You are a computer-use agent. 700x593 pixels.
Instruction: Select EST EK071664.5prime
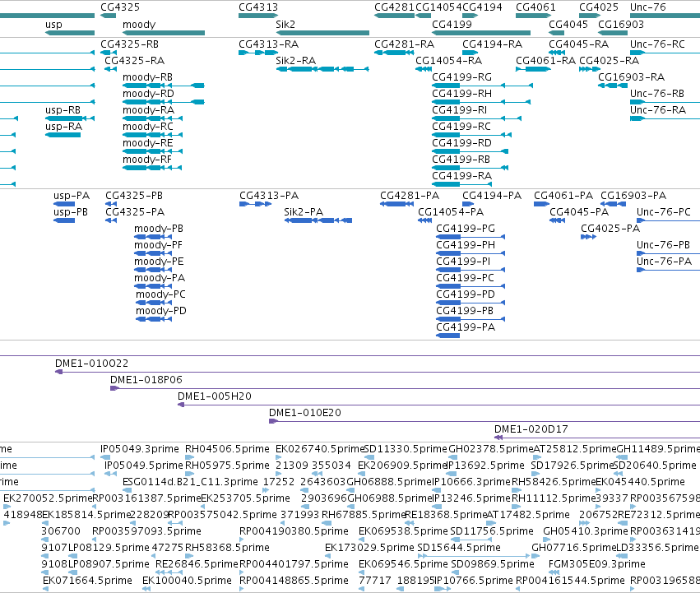click(87, 581)
